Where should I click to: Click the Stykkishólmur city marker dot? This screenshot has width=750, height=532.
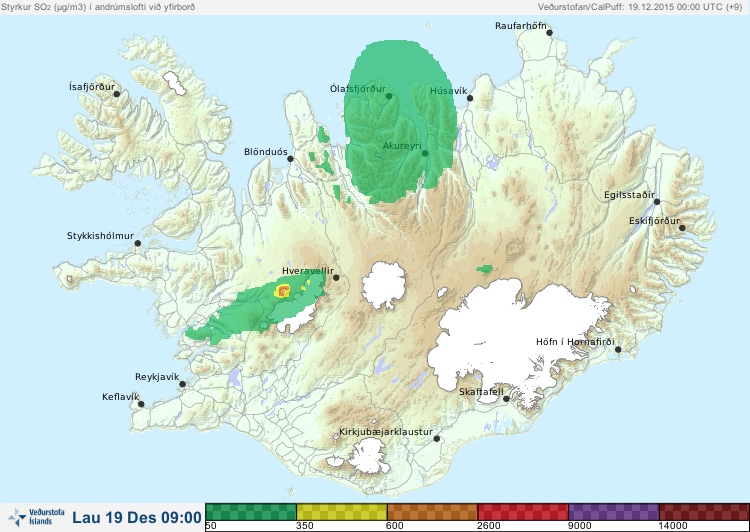click(x=138, y=244)
